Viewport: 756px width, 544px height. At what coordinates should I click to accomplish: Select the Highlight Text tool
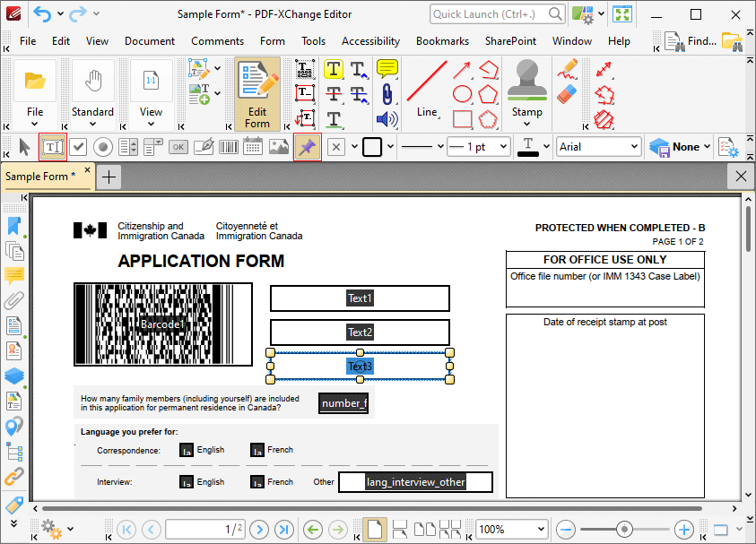coord(334,69)
